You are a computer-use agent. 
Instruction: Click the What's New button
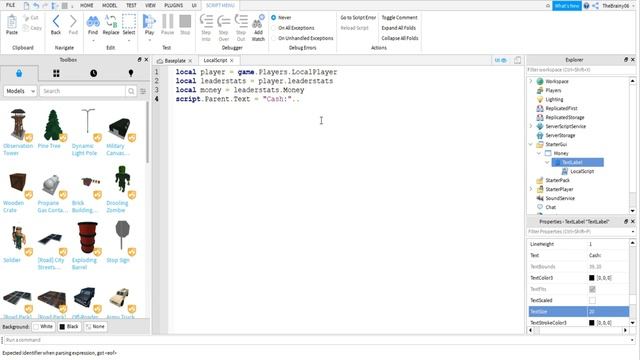click(x=567, y=6)
